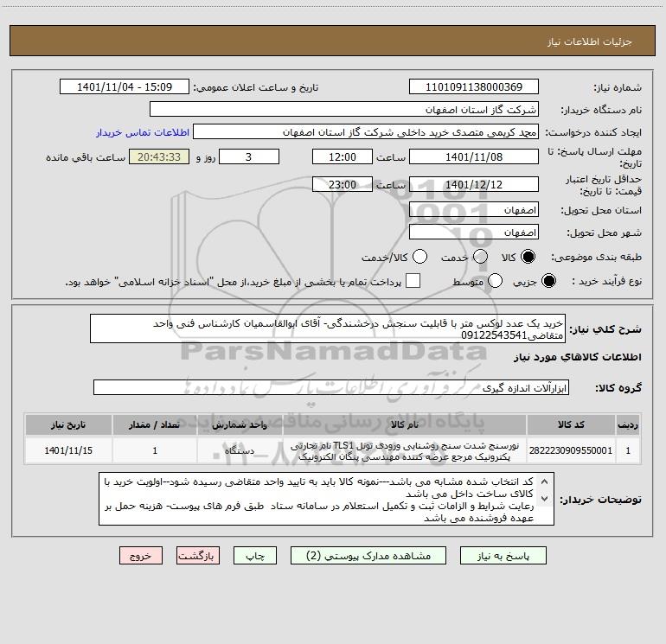Screen dimensions: 666x644
Task: Click the شهر محل تحویل field
Action: point(474,233)
